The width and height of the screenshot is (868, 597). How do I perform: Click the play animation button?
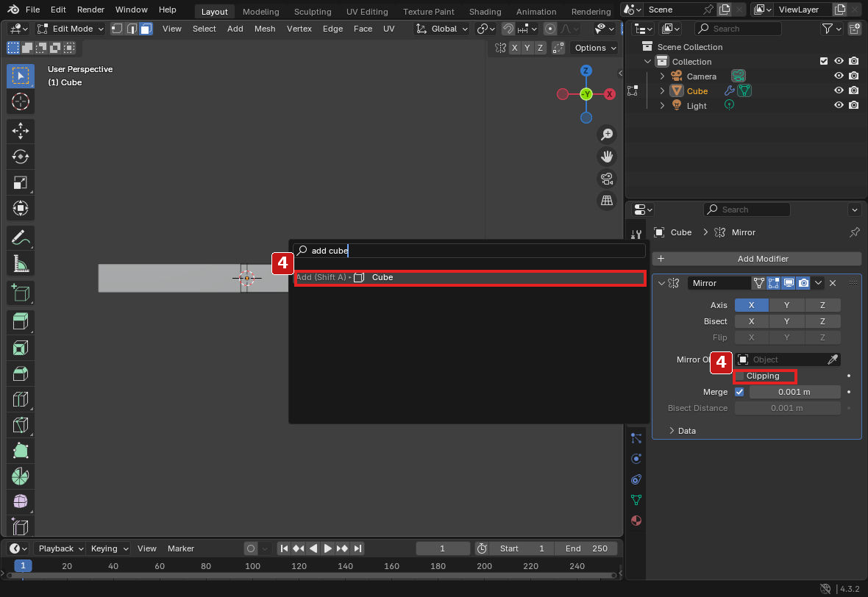[x=328, y=548]
